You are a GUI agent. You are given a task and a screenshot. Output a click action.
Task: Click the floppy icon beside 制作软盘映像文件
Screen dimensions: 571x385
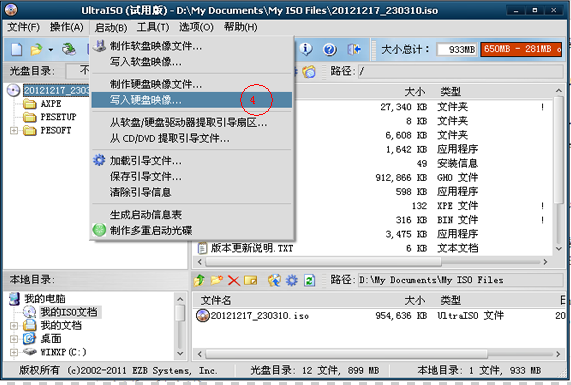pos(99,46)
